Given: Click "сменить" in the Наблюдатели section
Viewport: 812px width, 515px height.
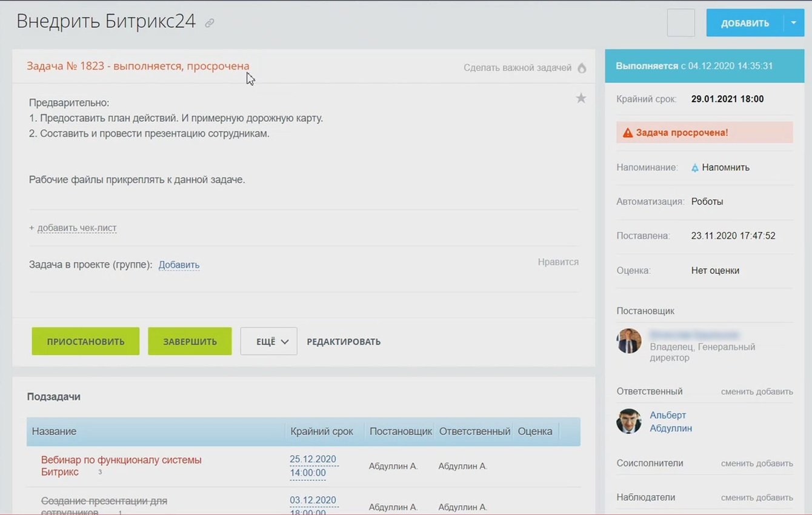Looking at the screenshot, I should (x=737, y=497).
